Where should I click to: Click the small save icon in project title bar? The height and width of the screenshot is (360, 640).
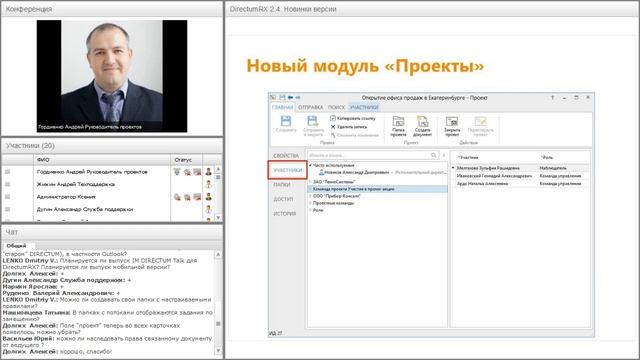click(282, 98)
